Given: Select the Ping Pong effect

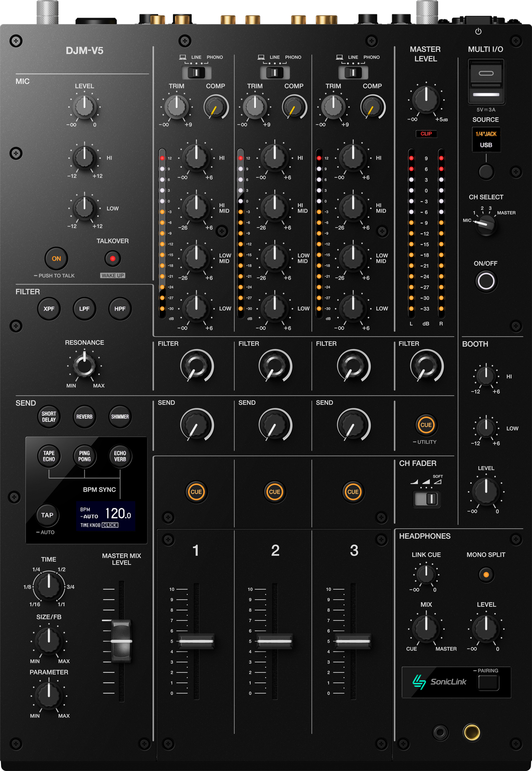Looking at the screenshot, I should coord(84,456).
